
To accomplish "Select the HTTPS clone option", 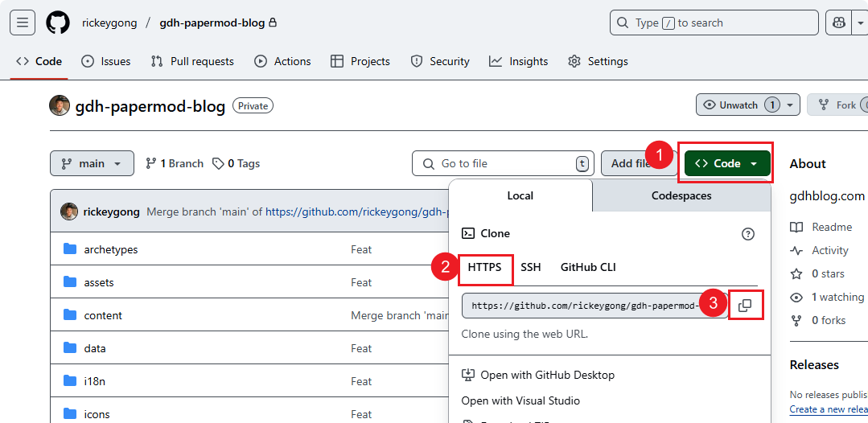I will [484, 267].
